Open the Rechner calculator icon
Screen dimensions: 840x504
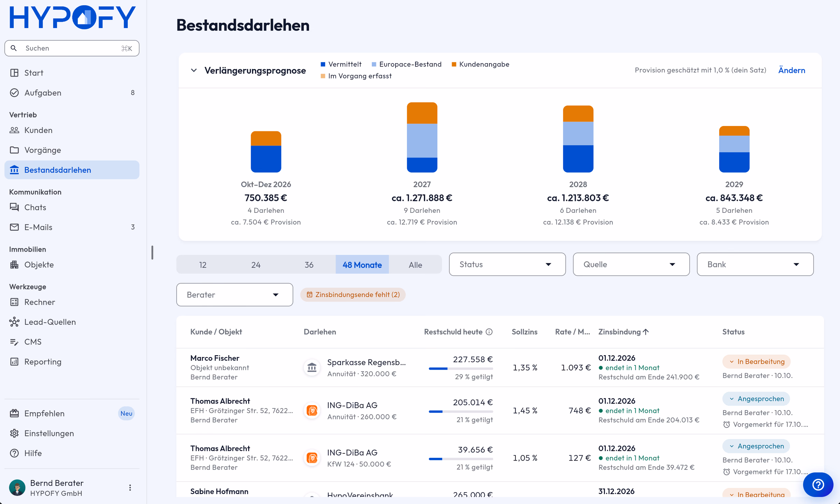[14, 302]
